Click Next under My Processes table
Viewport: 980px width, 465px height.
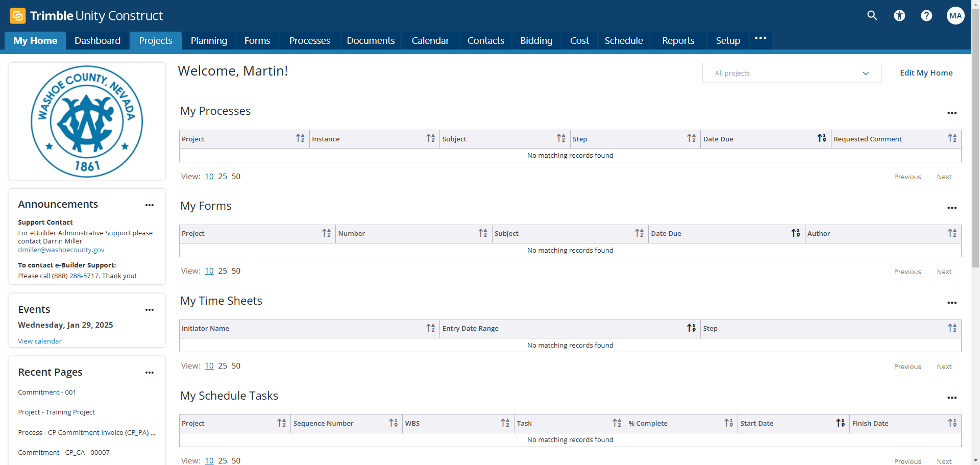944,177
